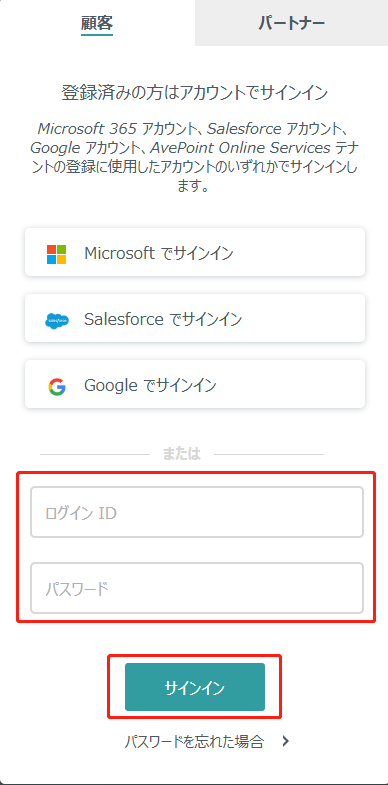Switch to the パートナー tab

pos(291,23)
